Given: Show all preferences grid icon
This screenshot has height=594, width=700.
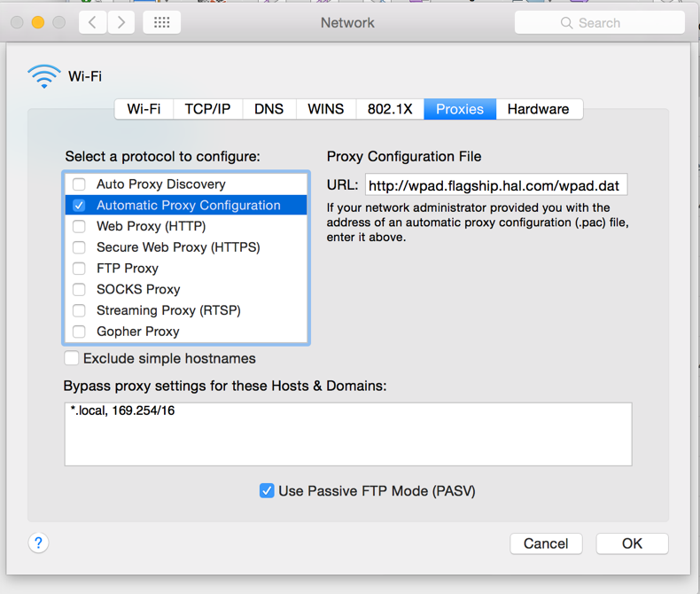Looking at the screenshot, I should coord(161,22).
